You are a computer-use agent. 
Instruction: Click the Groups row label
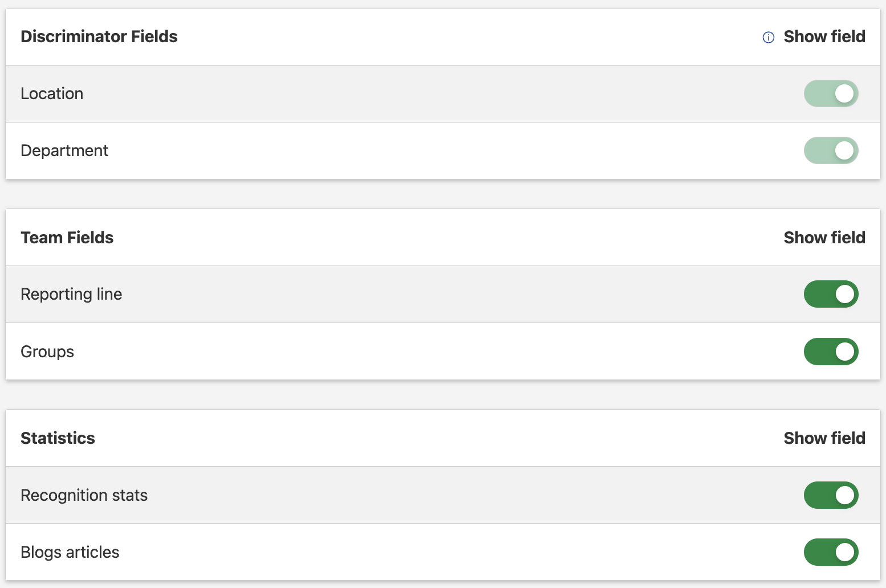47,352
